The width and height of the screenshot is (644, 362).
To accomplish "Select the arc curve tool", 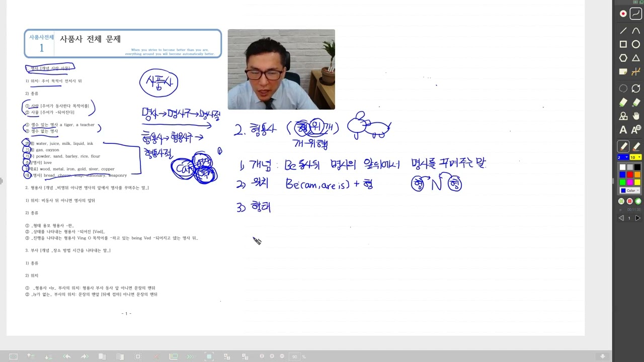I will coord(636,31).
